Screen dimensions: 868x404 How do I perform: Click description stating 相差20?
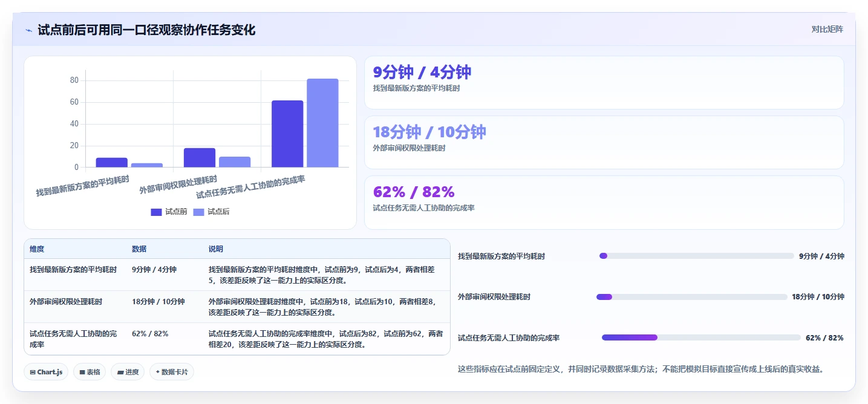point(326,339)
